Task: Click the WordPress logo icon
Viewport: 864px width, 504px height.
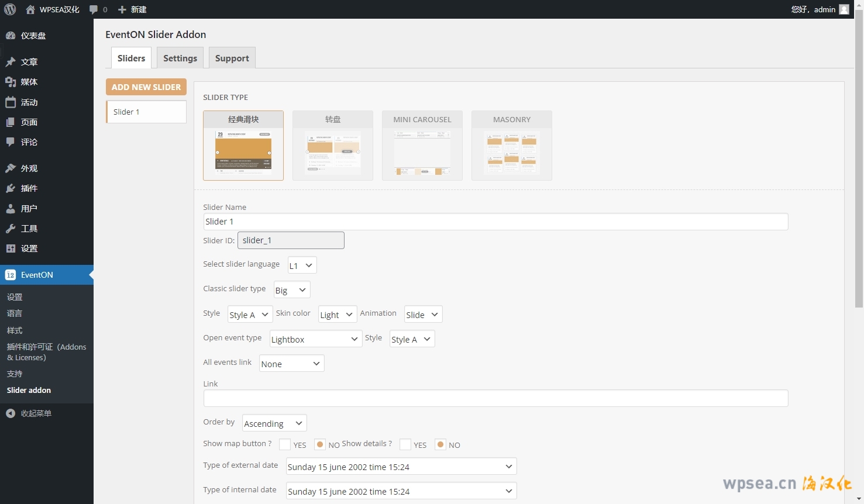Action: tap(10, 9)
